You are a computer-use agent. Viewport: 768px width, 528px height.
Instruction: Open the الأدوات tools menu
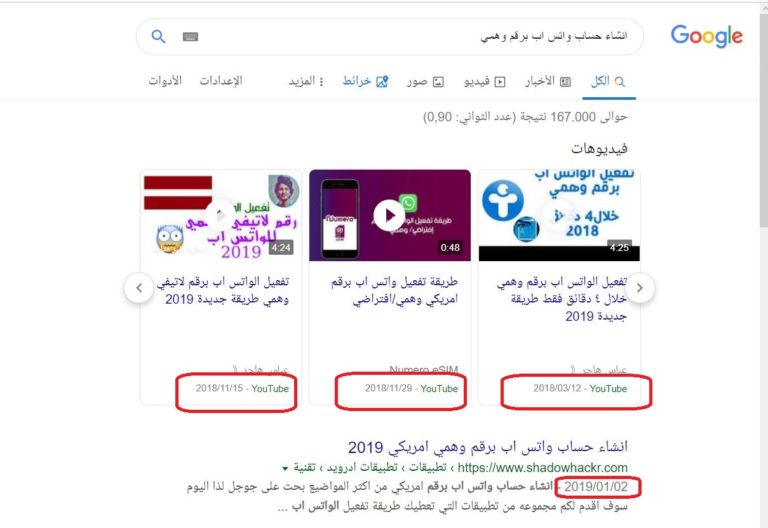165,80
